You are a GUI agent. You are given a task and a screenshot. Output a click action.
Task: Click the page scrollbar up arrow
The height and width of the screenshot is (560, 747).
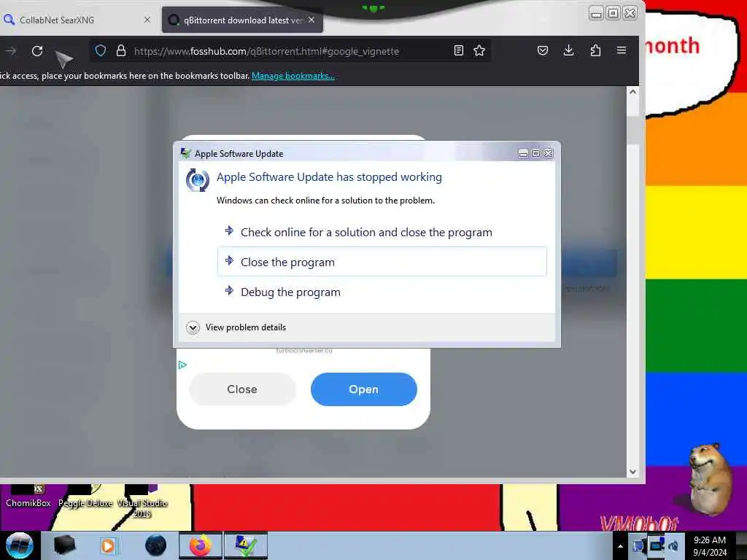[x=632, y=92]
